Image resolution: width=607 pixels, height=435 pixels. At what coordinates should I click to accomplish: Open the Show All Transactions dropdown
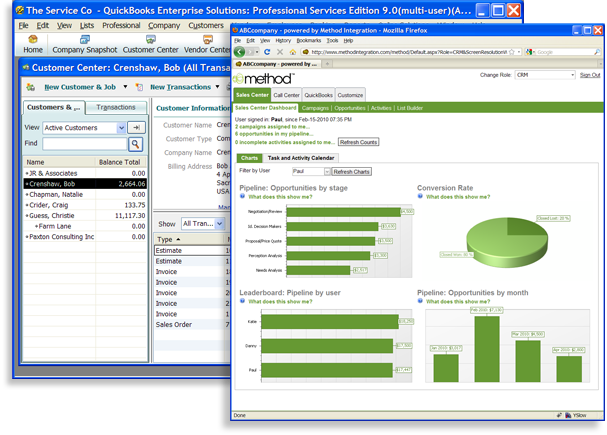[220, 224]
